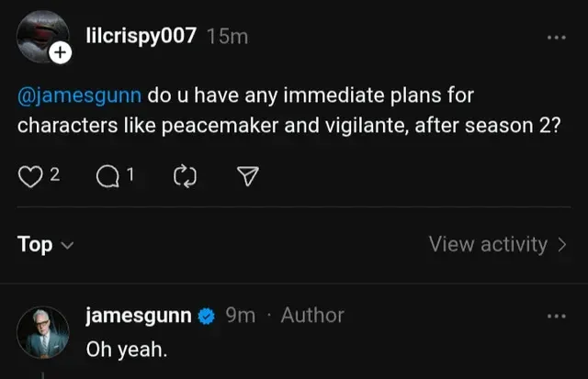The width and height of the screenshot is (588, 379).
Task: Open the three-dot menu on jamesgunn's reply
Action: [557, 316]
